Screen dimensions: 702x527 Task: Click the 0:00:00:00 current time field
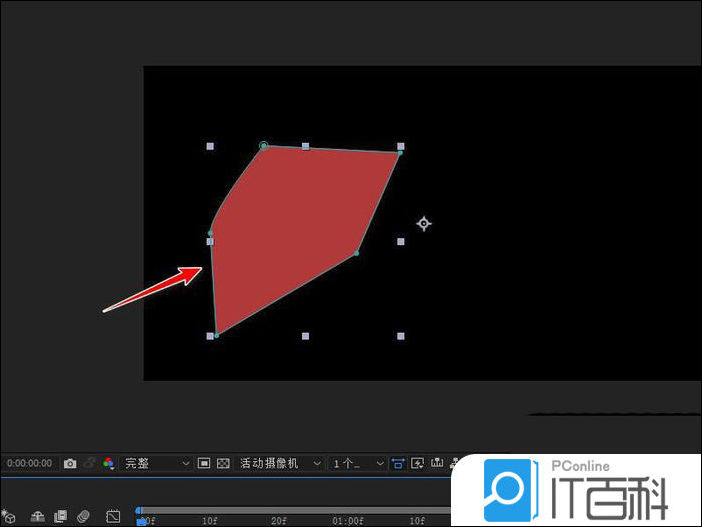(30, 463)
